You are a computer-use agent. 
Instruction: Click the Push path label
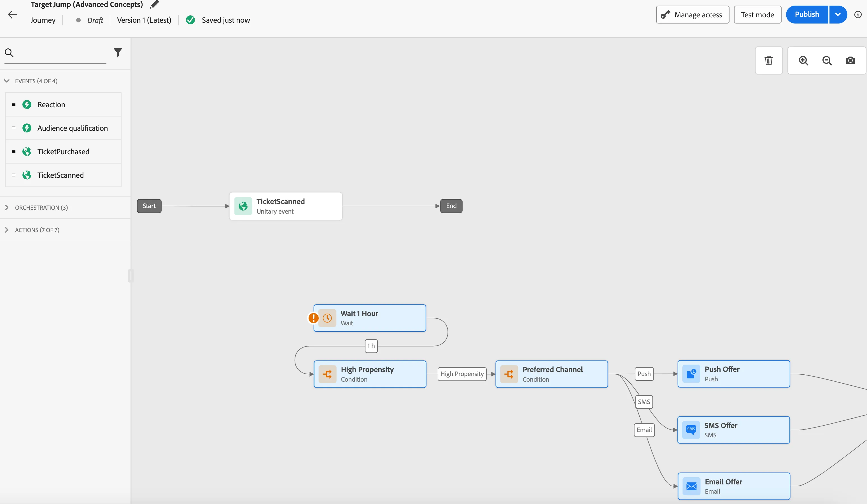pyautogui.click(x=644, y=374)
